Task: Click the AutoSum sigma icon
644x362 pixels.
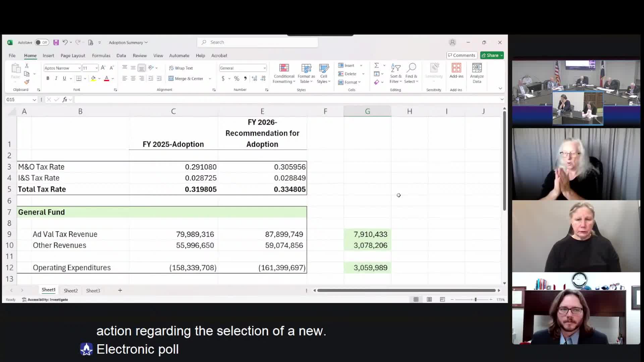Action: 377,65
